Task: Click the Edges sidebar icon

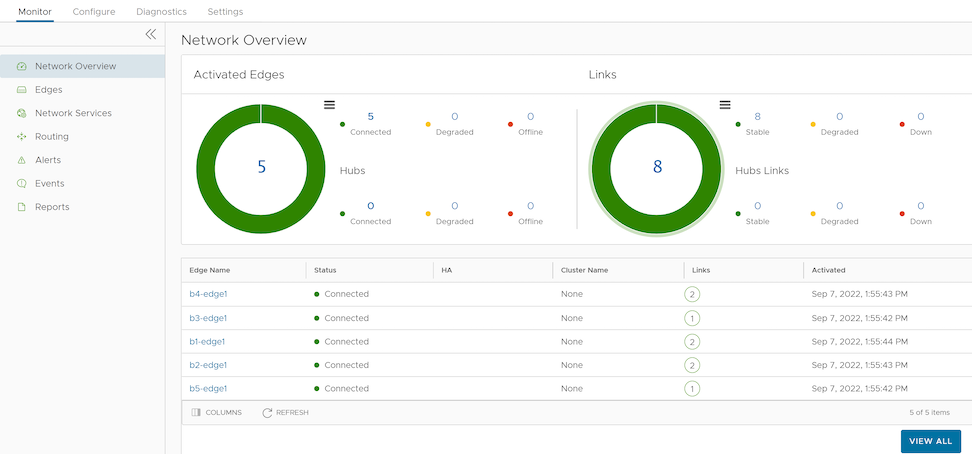Action: pyautogui.click(x=22, y=90)
